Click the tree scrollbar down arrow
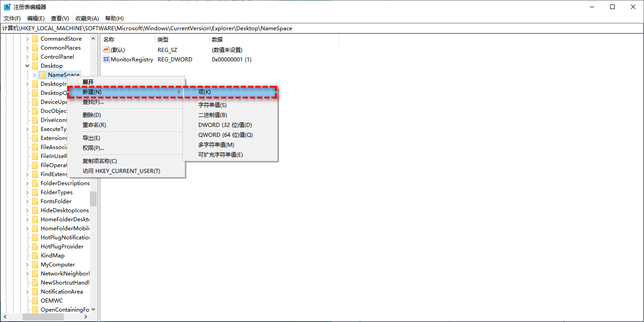This screenshot has height=322, width=644. pos(93,309)
